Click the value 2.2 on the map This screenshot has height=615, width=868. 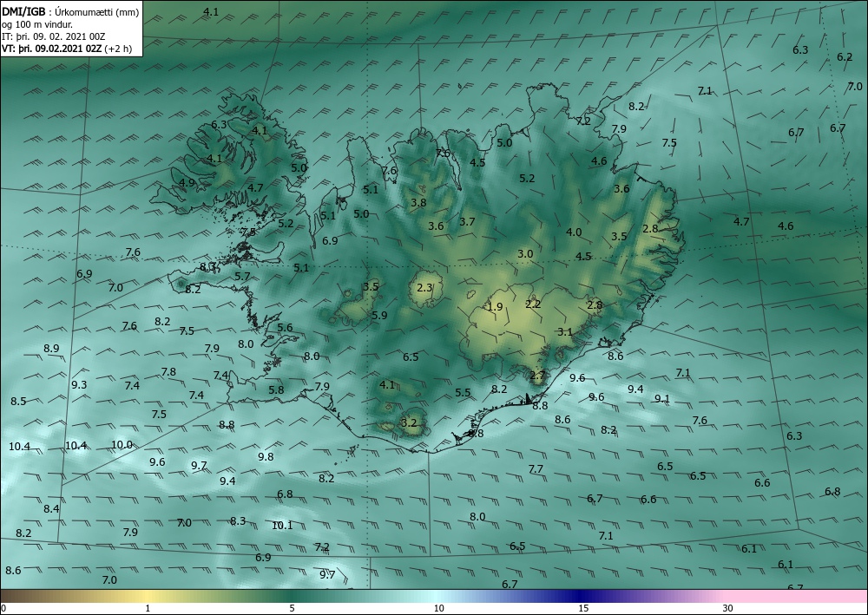pos(533,304)
